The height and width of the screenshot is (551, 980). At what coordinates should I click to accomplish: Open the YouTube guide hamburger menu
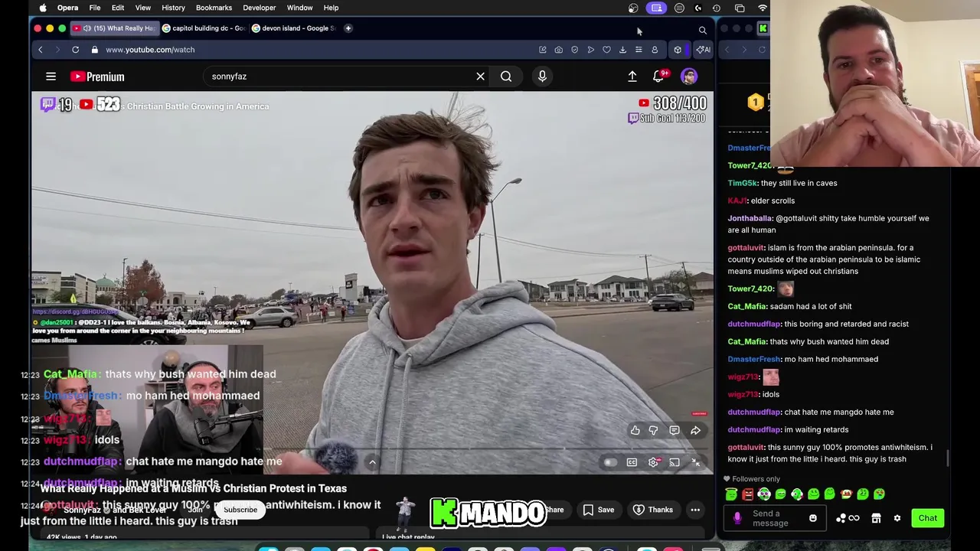tap(51, 77)
